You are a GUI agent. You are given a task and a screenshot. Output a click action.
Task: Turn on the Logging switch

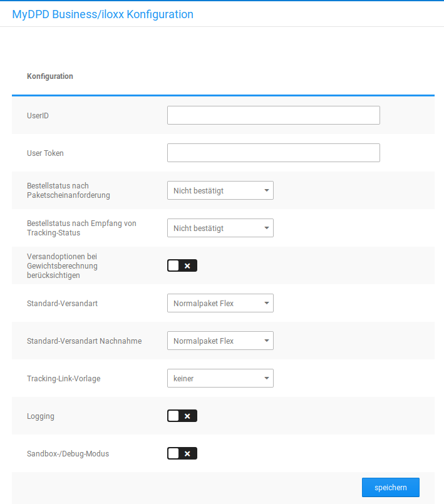click(182, 416)
